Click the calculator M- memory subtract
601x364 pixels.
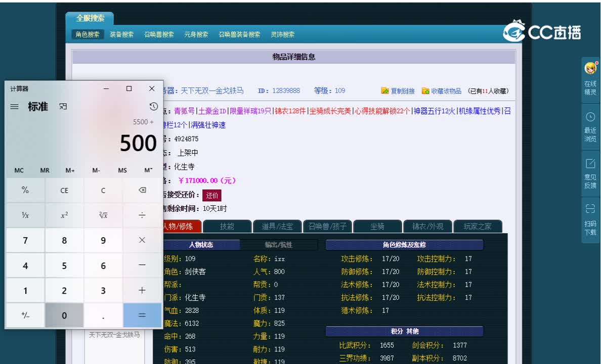[96, 170]
